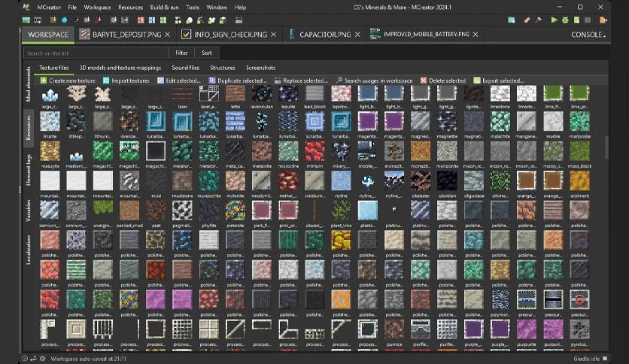Click the texture list vertical scrollbar
Viewport: 629px width, 364px height.
(606, 147)
